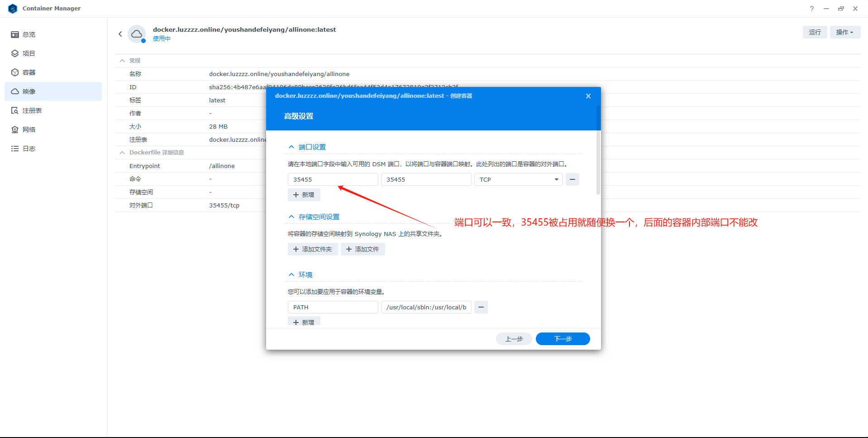Collapse the 环境 environment section
The width and height of the screenshot is (868, 438).
[x=291, y=275]
